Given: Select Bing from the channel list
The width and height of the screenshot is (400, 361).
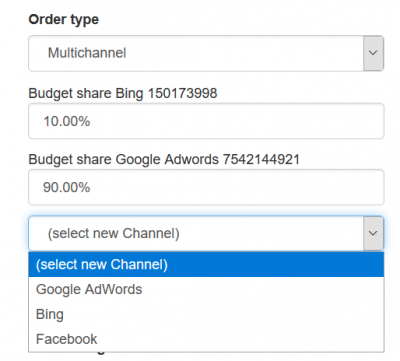Looking at the screenshot, I should pos(206,314).
